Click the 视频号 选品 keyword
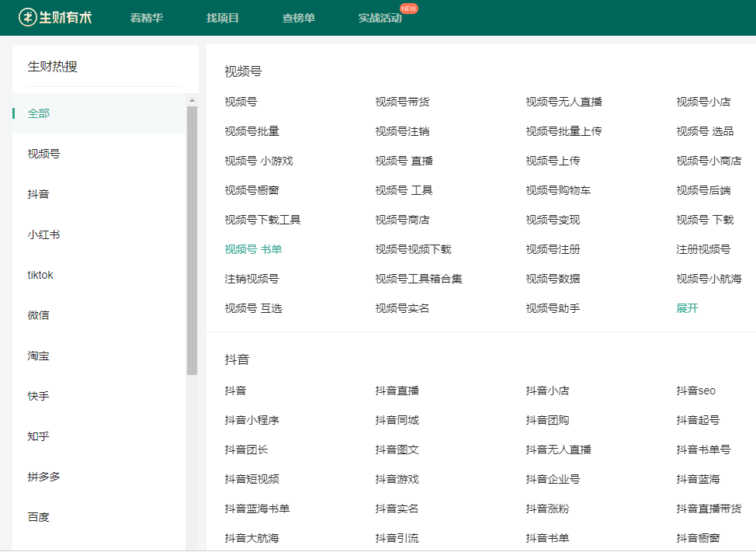The image size is (756, 552). click(x=705, y=131)
